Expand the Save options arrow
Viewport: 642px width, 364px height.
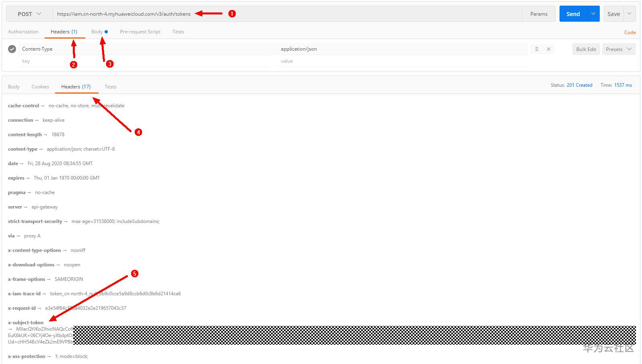[630, 14]
